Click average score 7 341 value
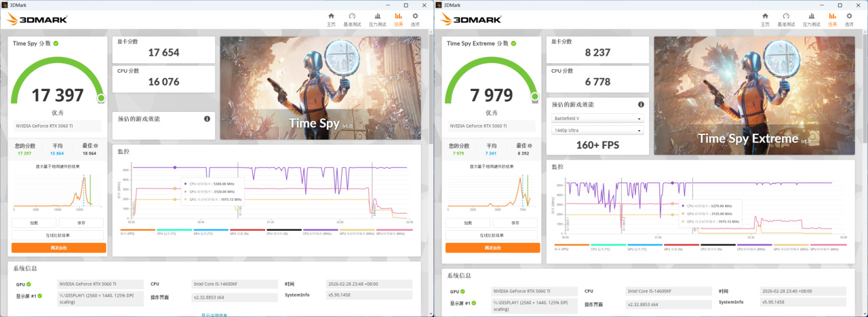 tap(492, 153)
